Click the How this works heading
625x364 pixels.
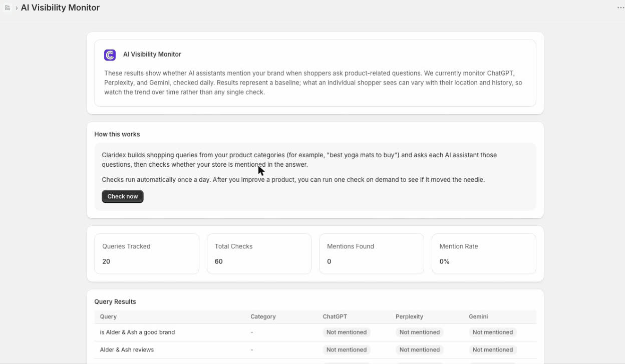click(117, 134)
